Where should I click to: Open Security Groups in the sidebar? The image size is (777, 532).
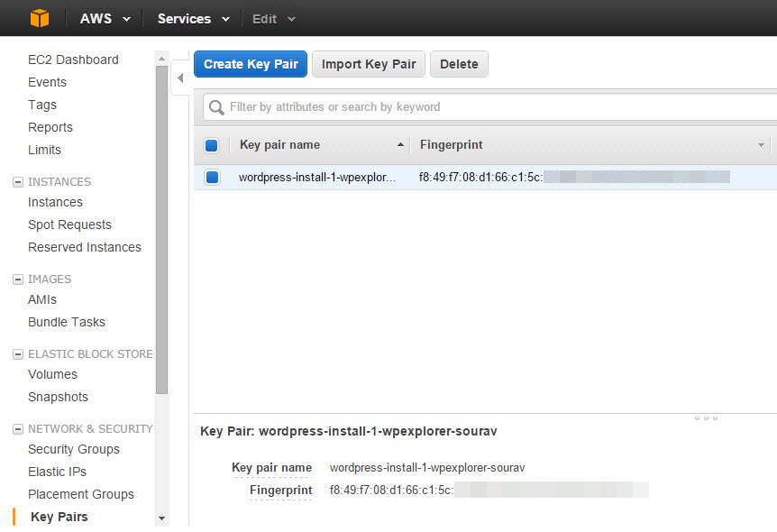tap(74, 449)
